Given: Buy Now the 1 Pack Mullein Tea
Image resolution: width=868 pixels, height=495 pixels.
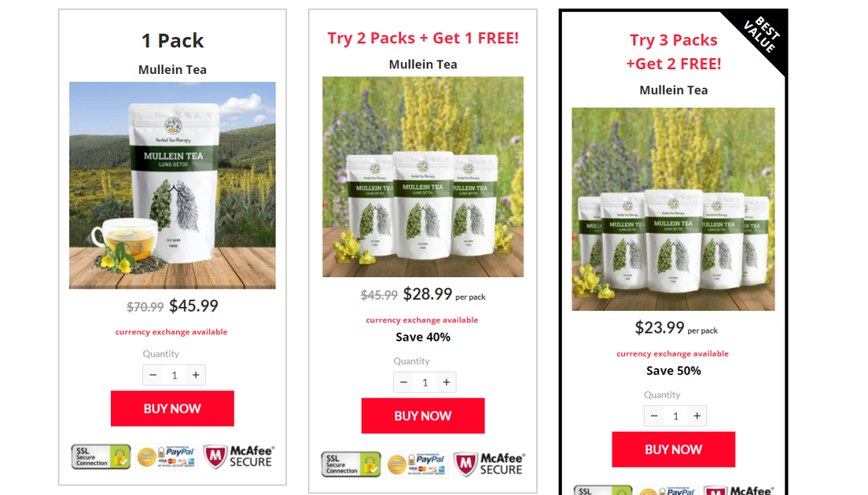Looking at the screenshot, I should [x=172, y=409].
